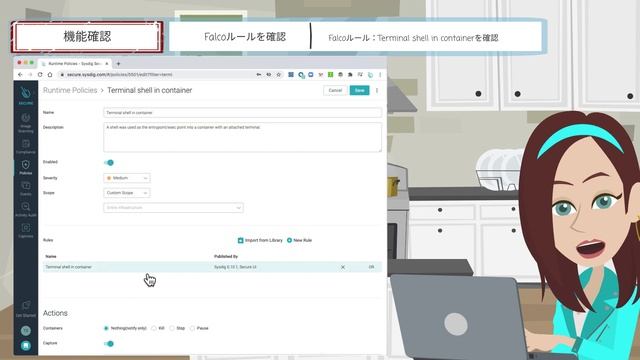Open the user avatar in sidebar
The height and width of the screenshot is (360, 640).
(x=26, y=331)
